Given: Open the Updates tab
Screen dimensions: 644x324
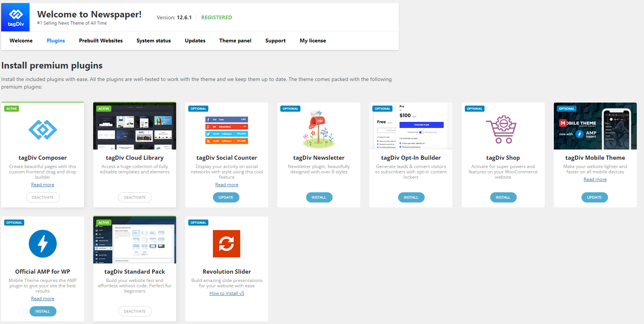Looking at the screenshot, I should 195,40.
